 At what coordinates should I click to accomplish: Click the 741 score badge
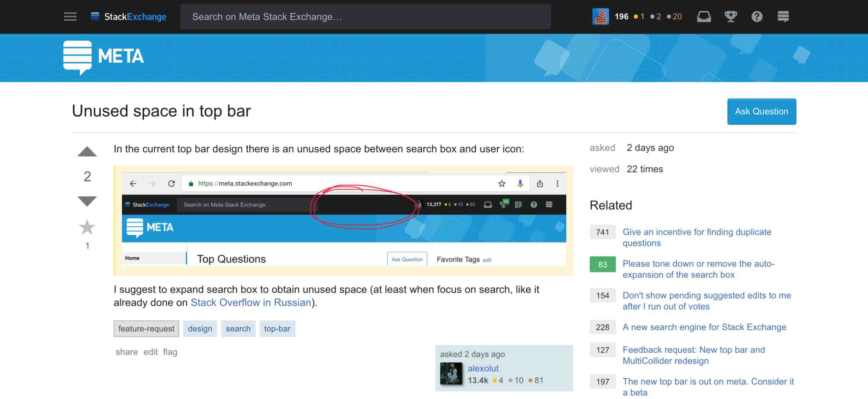click(602, 232)
